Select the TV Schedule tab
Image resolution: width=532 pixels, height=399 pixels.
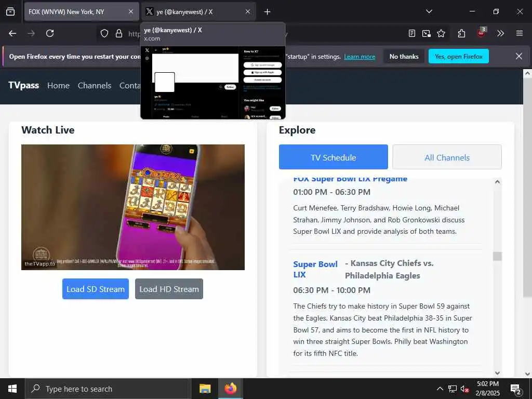point(334,157)
